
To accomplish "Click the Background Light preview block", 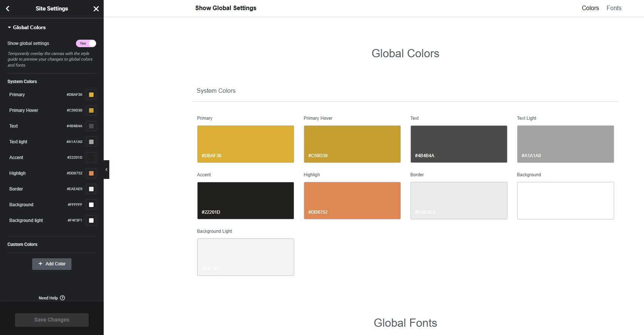I will click(245, 257).
